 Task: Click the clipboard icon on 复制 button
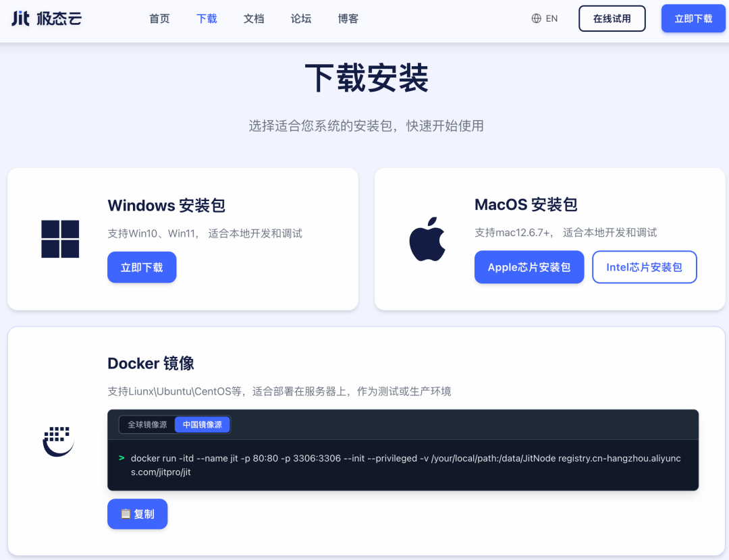pos(126,514)
